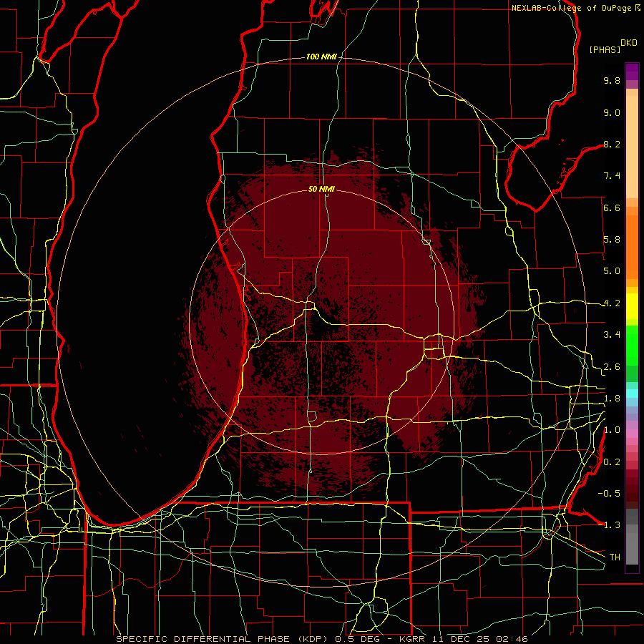Image resolution: width=644 pixels, height=644 pixels.
Task: Click the 9.8 legend value
Action: point(612,80)
